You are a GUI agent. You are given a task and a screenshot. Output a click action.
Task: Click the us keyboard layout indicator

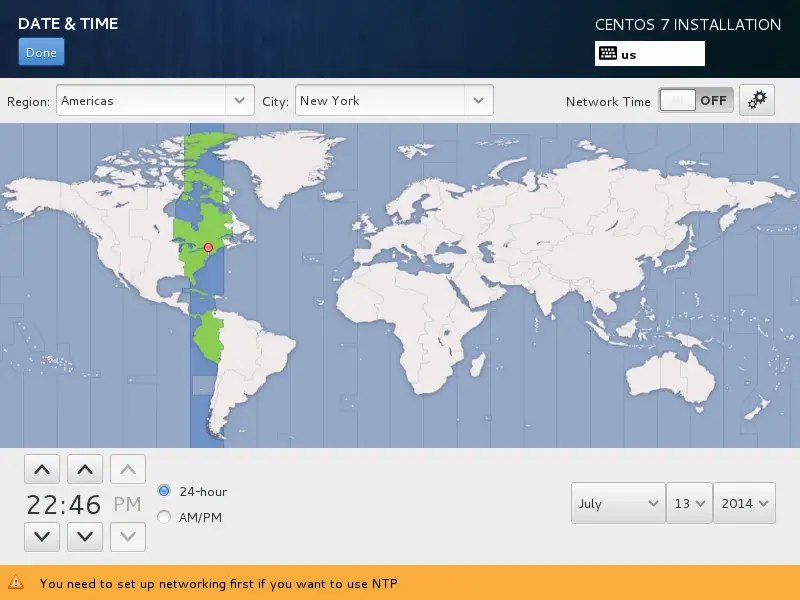649,54
